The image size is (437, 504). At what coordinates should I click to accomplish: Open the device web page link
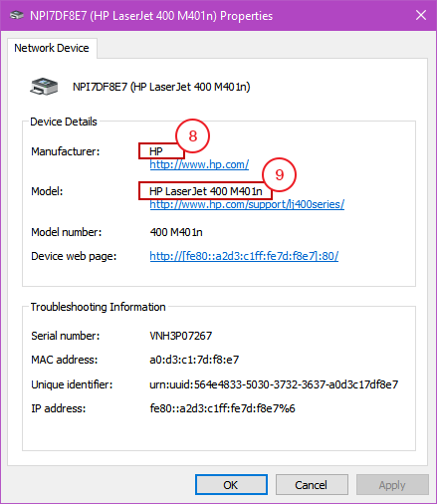[244, 256]
